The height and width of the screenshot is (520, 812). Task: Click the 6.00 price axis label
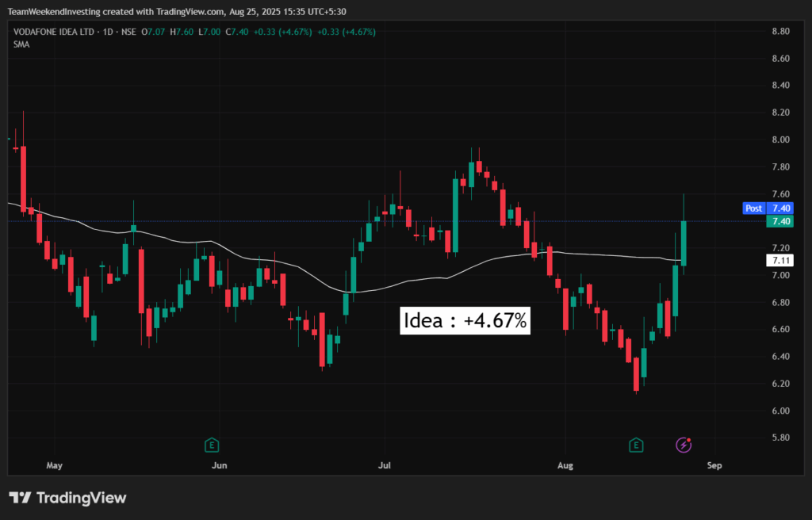(x=780, y=411)
